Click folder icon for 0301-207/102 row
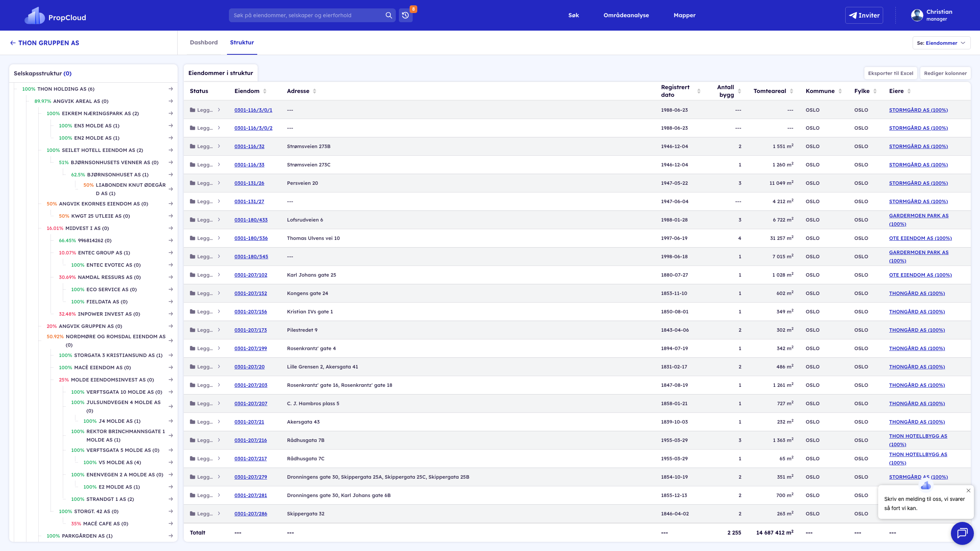980x551 pixels. (193, 275)
